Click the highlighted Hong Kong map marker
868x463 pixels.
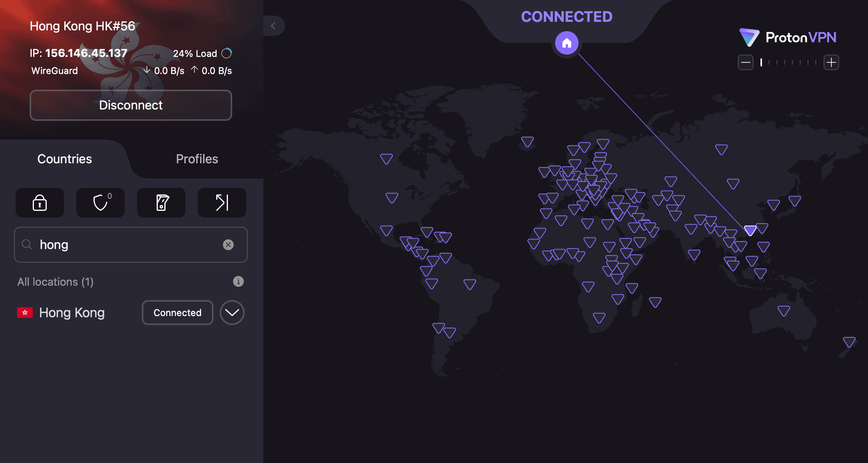coord(750,230)
